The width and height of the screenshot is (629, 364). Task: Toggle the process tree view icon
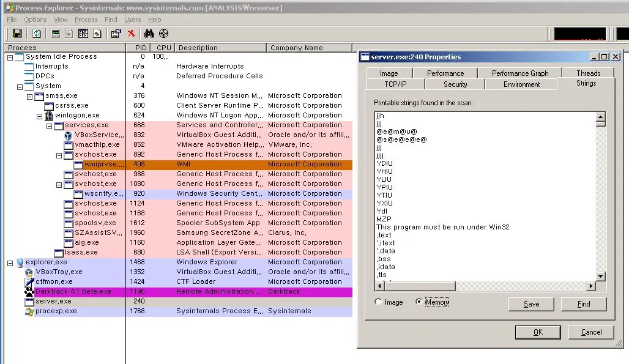click(x=69, y=34)
